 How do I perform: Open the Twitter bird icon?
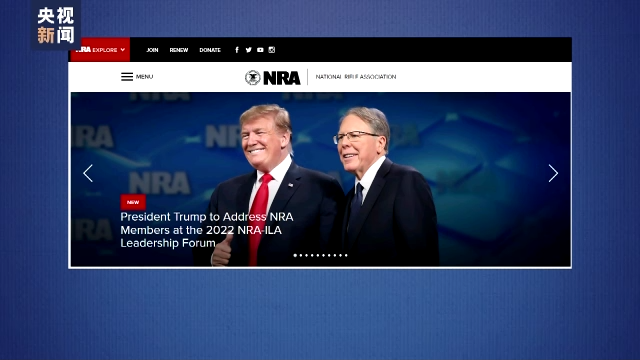[x=249, y=50]
